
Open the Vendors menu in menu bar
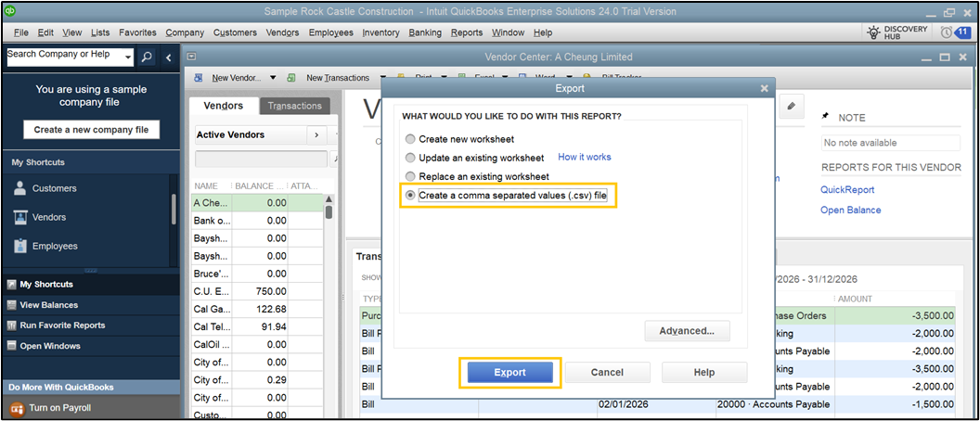pos(282,32)
